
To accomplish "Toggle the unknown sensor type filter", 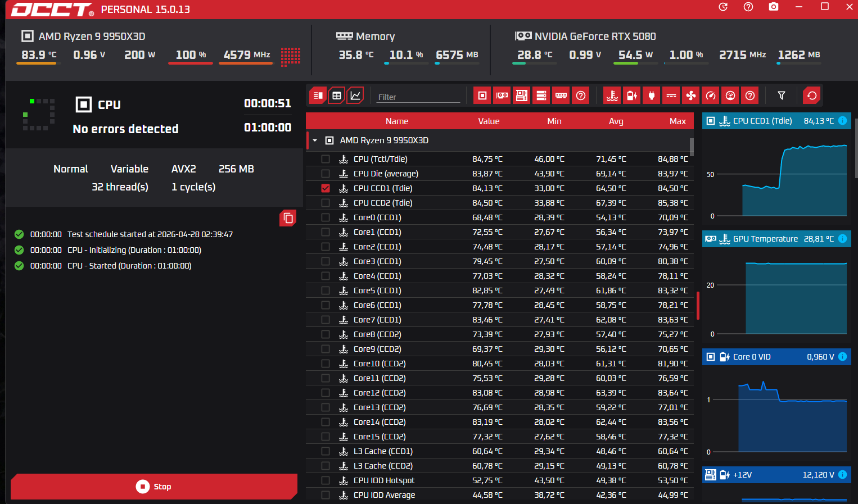I will pos(750,96).
